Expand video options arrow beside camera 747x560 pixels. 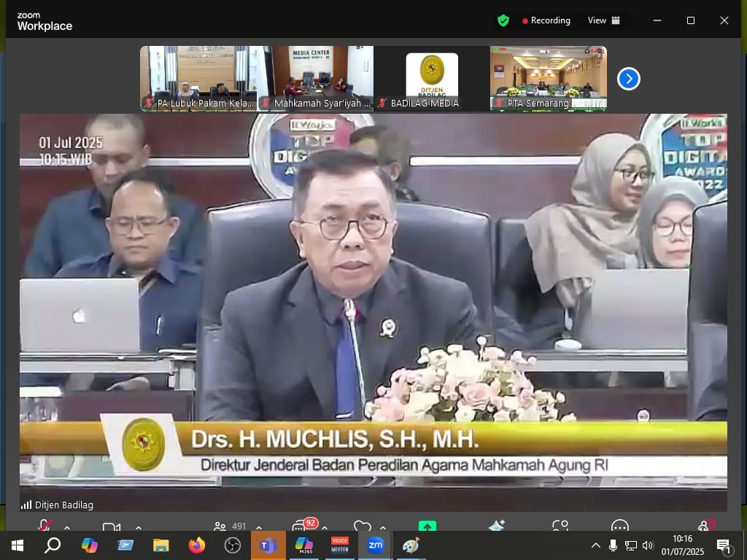[139, 527]
